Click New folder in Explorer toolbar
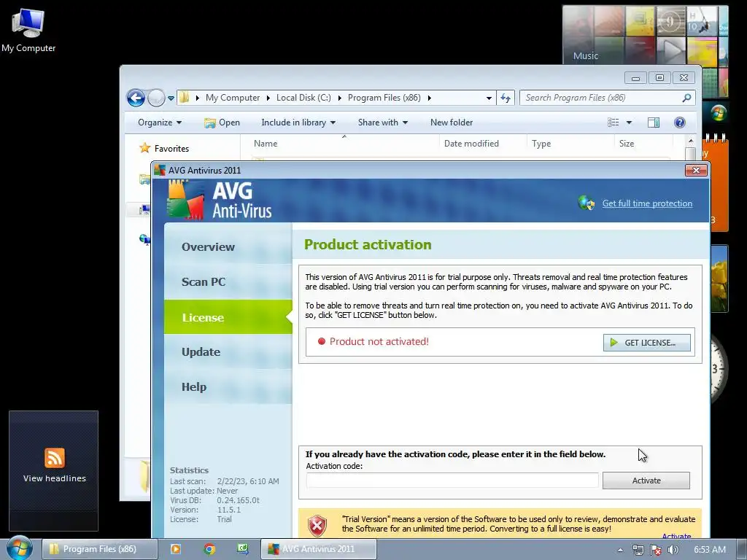The width and height of the screenshot is (747, 560). point(452,122)
